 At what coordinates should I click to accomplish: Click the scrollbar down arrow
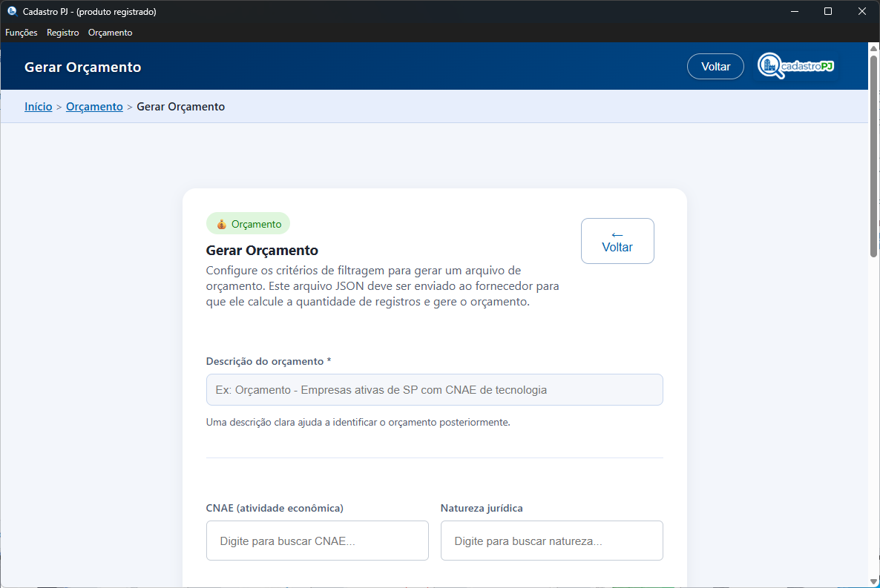(873, 581)
